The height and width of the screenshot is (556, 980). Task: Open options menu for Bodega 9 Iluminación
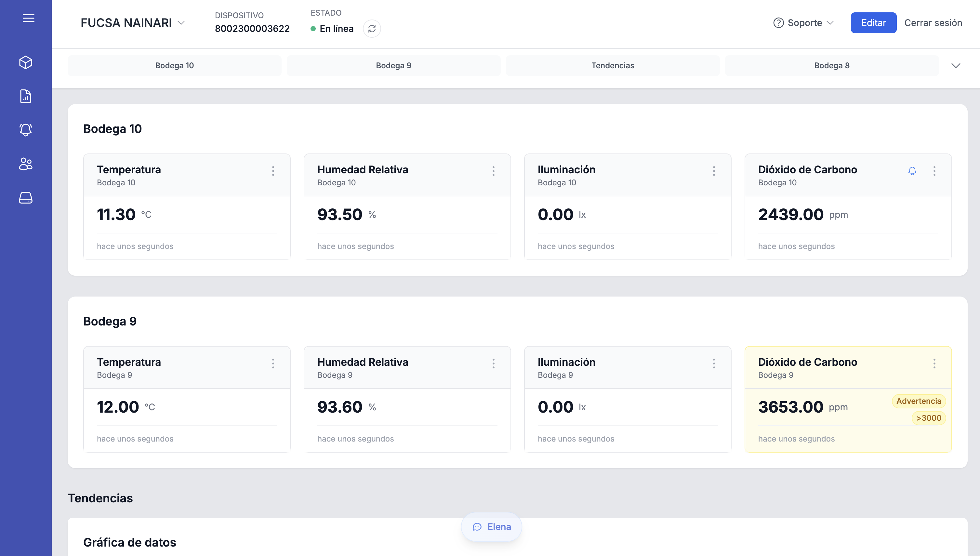point(713,364)
